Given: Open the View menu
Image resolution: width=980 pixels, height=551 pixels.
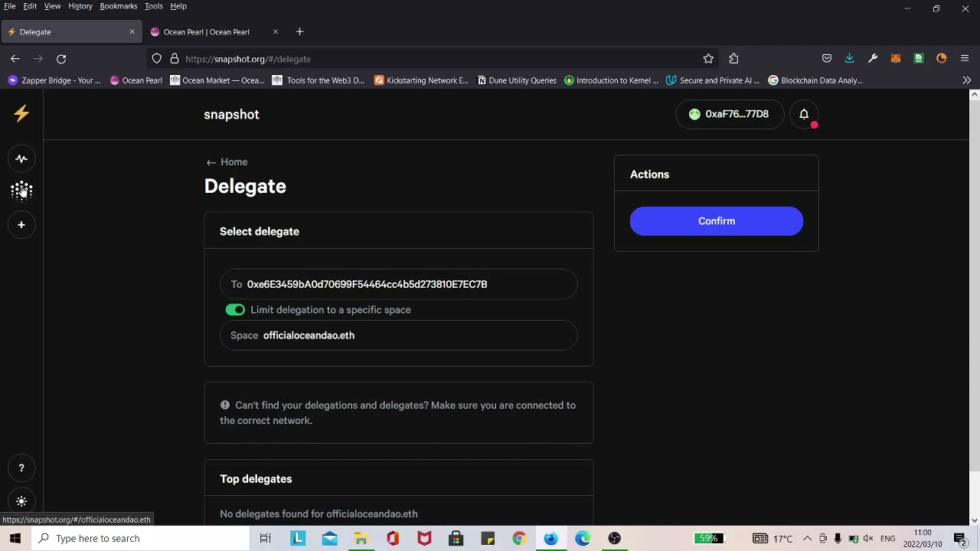Looking at the screenshot, I should (52, 6).
